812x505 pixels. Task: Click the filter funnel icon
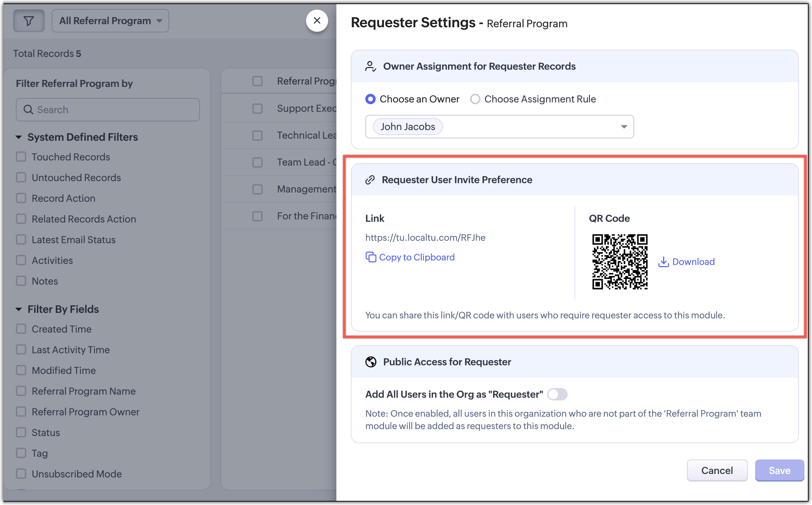click(x=29, y=21)
